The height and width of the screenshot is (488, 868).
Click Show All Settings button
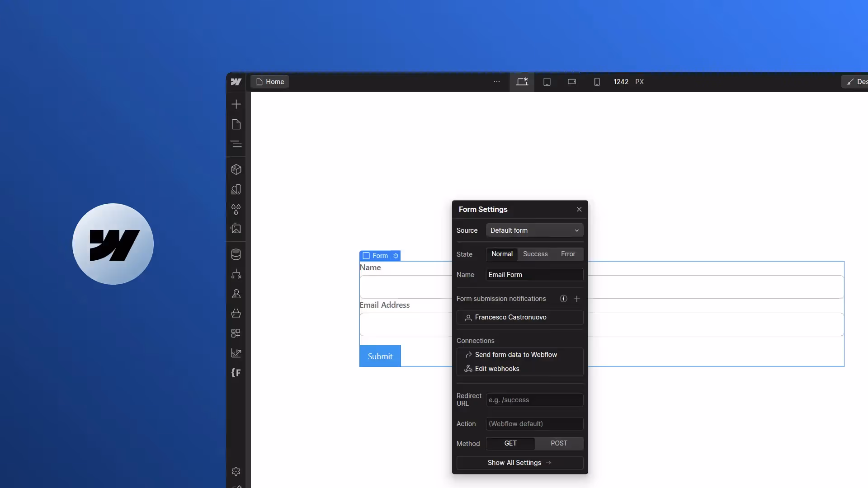(x=519, y=463)
